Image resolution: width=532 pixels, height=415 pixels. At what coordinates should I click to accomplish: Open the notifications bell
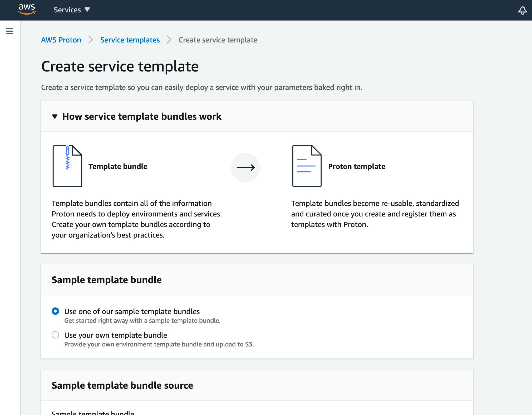tap(522, 10)
